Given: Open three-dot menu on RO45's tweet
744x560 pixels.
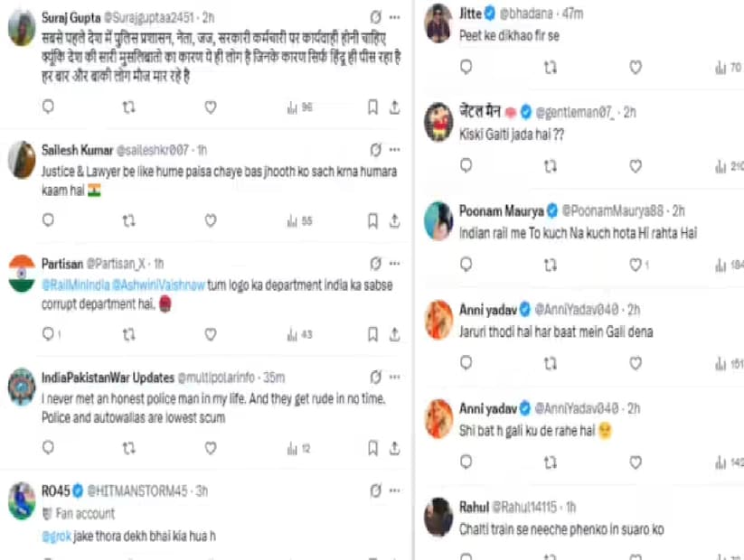Looking at the screenshot, I should [394, 490].
